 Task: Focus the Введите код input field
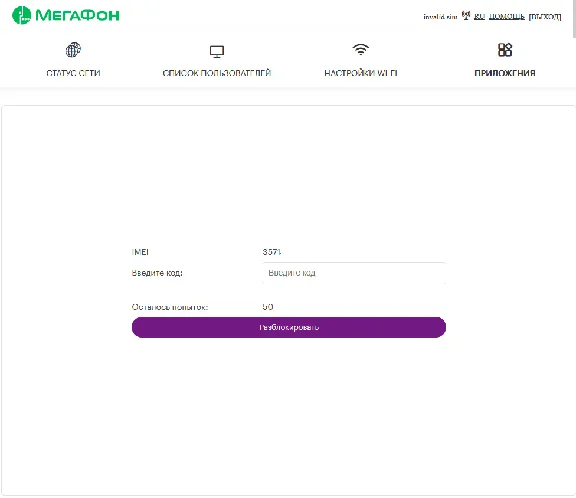pyautogui.click(x=354, y=273)
